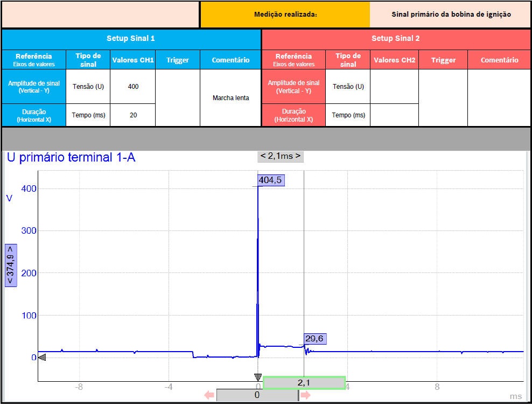Click the gray trigger triangle on time axis
The height and width of the screenshot is (406, 532).
pos(258,377)
